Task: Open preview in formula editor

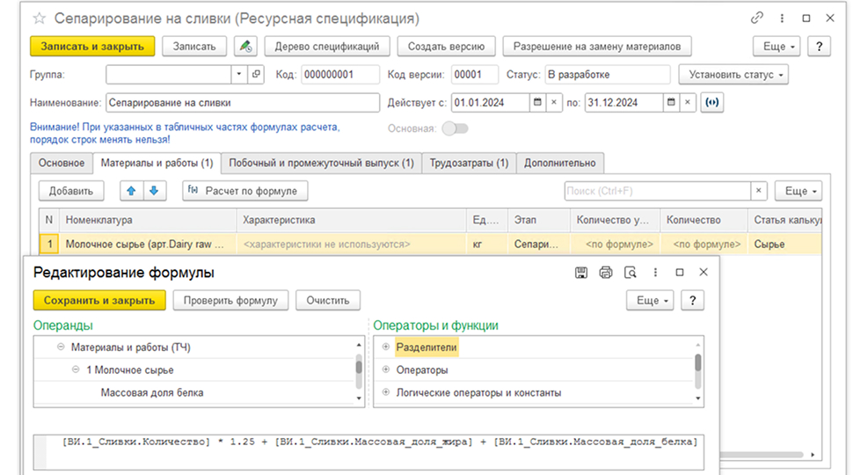Action: [x=630, y=273]
